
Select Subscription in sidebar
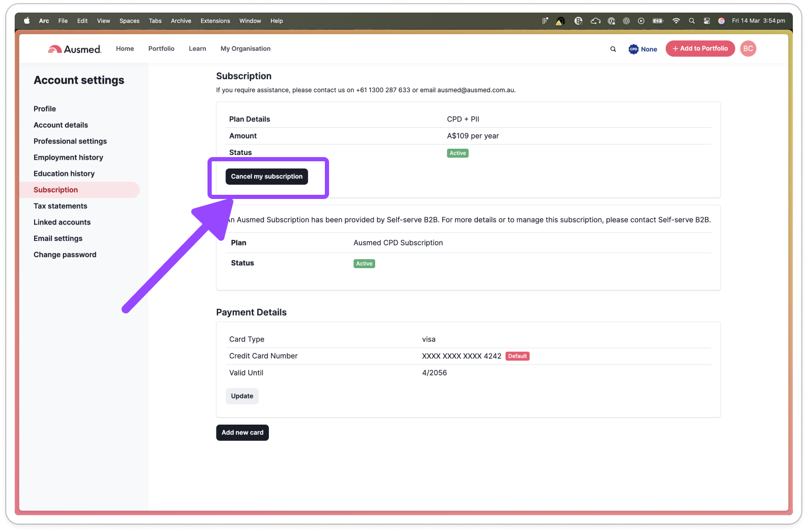80,190
